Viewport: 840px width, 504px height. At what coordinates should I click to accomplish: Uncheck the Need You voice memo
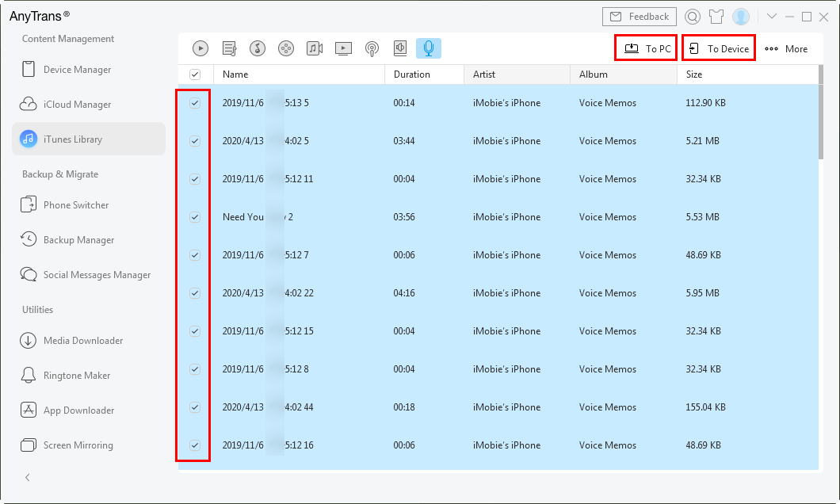click(x=195, y=217)
